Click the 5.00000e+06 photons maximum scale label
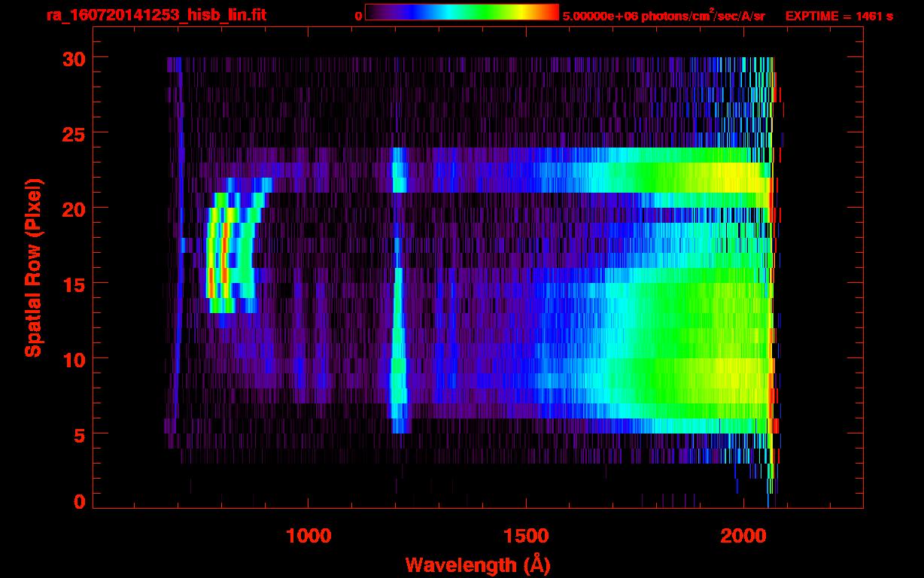 [664, 16]
